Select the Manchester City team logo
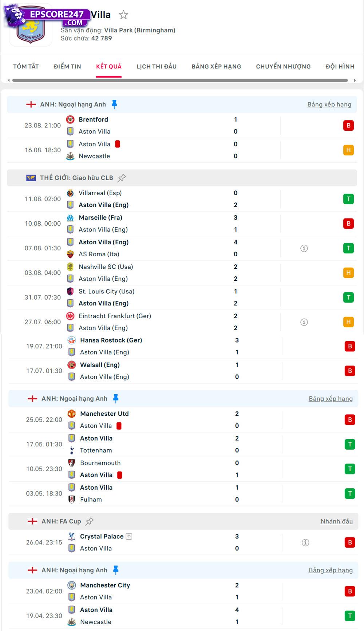Screen dimensions: 364x631 [71, 585]
